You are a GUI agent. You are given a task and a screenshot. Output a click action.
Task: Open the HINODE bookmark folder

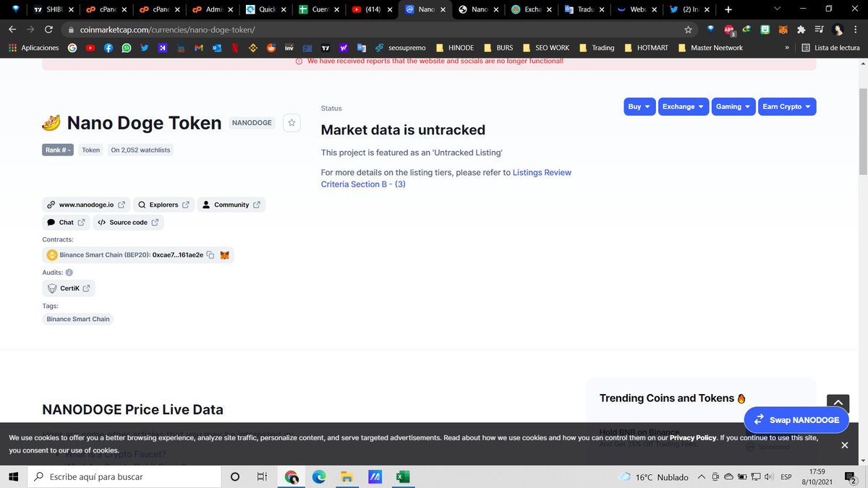coord(455,48)
